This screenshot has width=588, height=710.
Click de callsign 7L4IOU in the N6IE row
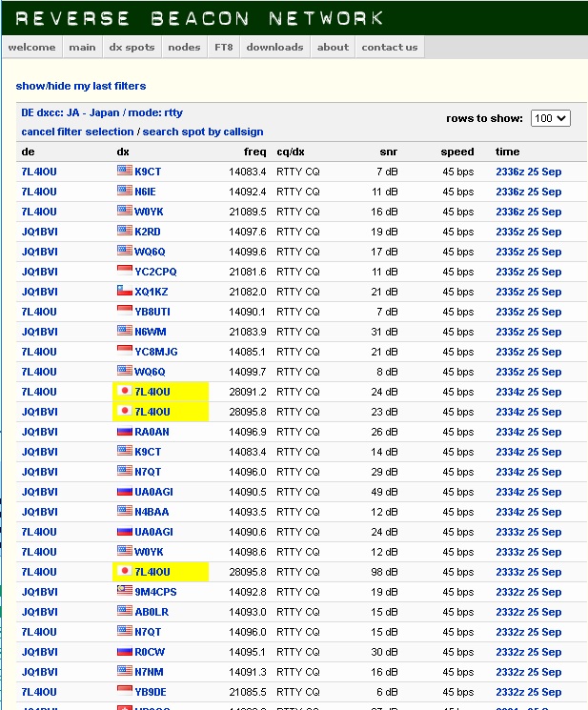coord(39,192)
